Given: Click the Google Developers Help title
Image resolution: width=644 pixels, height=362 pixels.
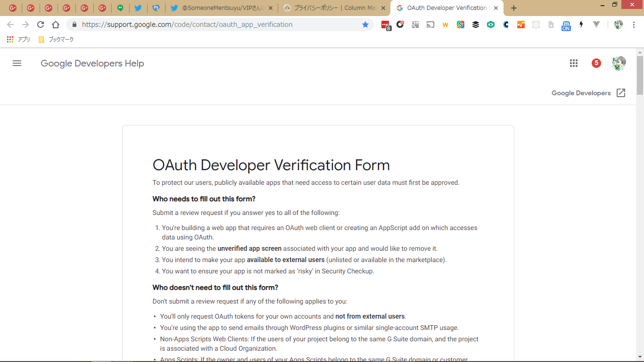Looking at the screenshot, I should pos(92,63).
